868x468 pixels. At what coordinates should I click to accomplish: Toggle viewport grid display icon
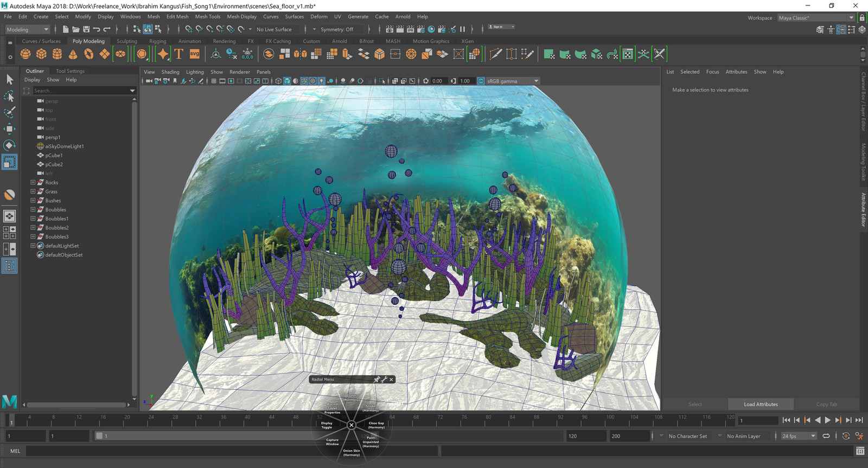[x=214, y=81]
